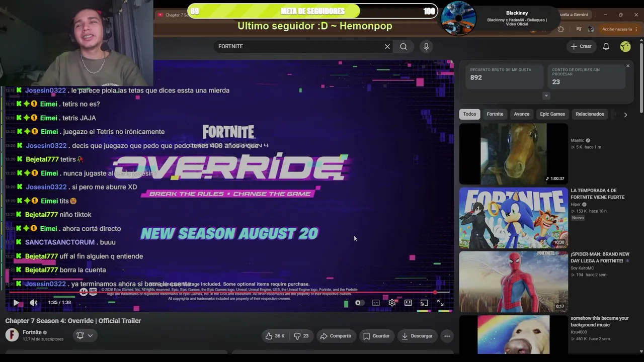
Task: Open the horse video thumbnail by Maelric
Action: tap(514, 154)
